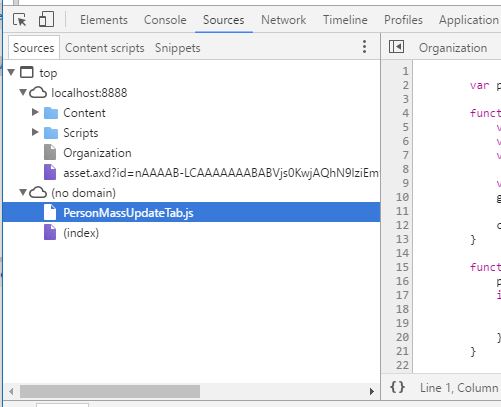Switch to the Console tab
501x407 pixels.
(165, 20)
